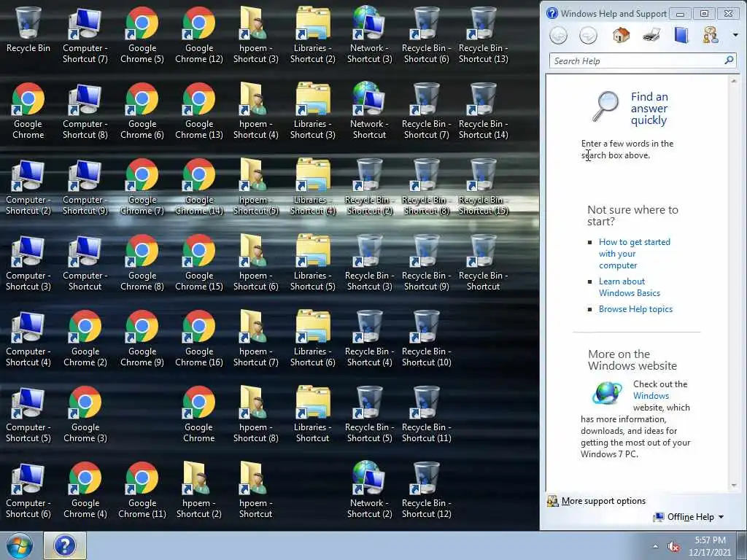
Task: Select Recycle Bin - Shortcut (15) icon
Action: (x=483, y=187)
